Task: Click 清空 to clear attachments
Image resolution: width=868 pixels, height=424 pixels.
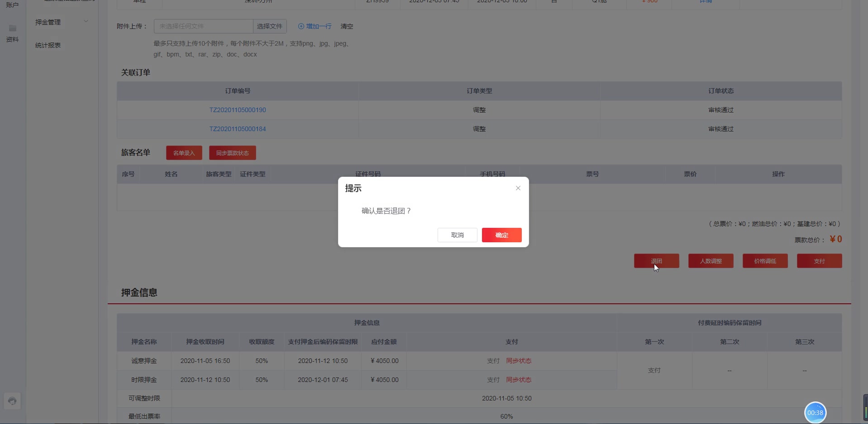Action: coord(347,26)
